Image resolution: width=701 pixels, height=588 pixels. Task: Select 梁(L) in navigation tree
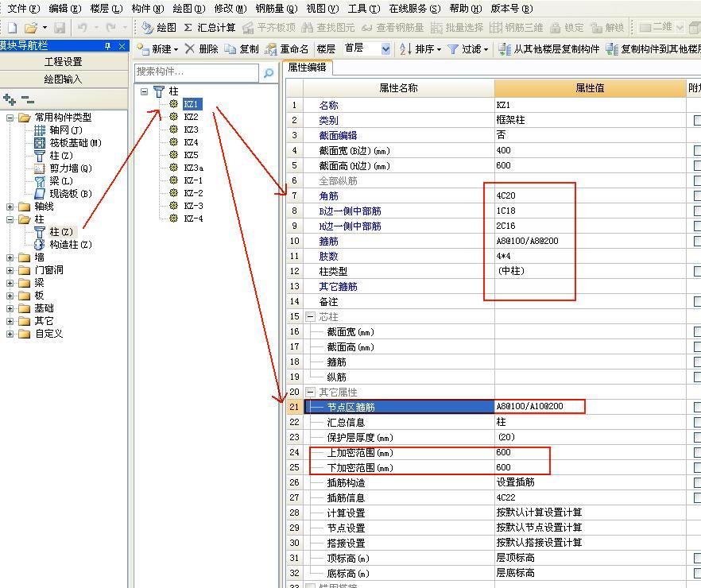53,181
